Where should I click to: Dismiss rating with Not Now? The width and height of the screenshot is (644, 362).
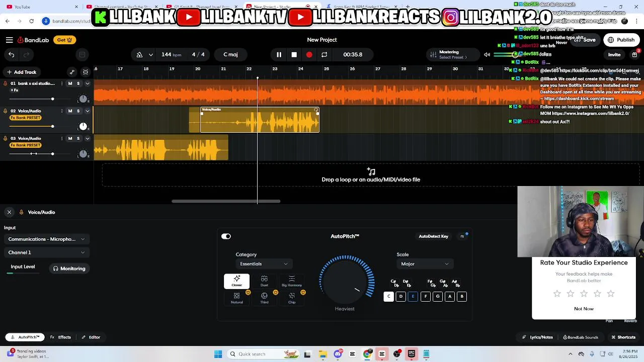[x=584, y=309]
